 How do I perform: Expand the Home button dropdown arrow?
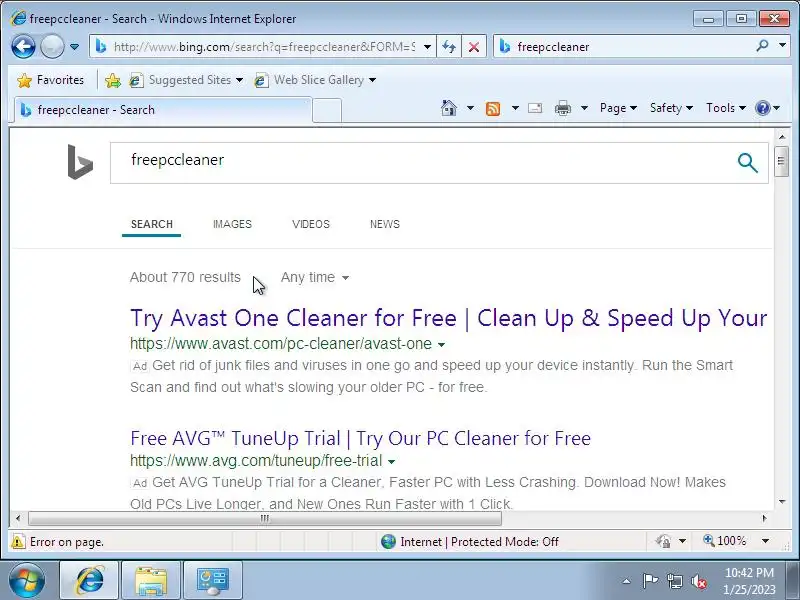coord(470,108)
